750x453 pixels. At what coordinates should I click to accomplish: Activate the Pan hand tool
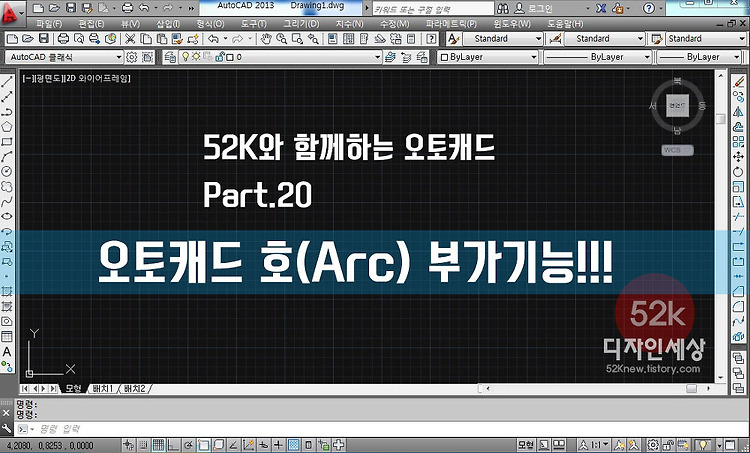point(266,39)
